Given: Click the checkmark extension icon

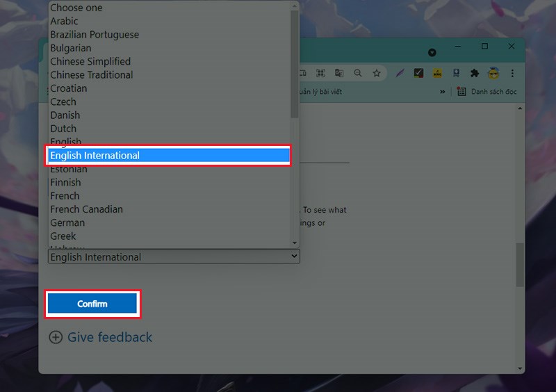Looking at the screenshot, I should tap(418, 73).
